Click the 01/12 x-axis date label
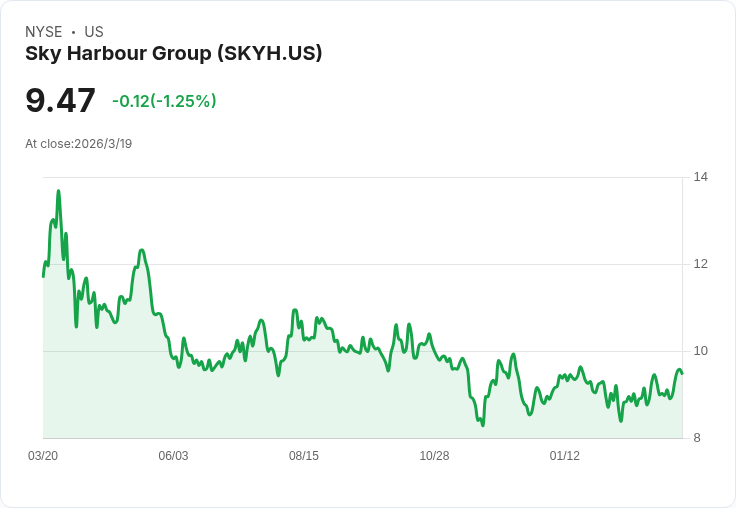Image resolution: width=736 pixels, height=508 pixels. 565,456
